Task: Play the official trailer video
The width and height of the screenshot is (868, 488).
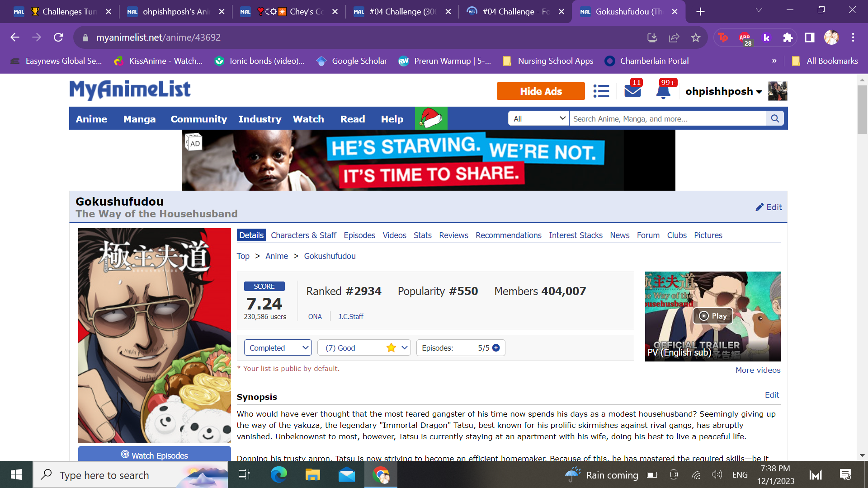Action: click(x=713, y=316)
